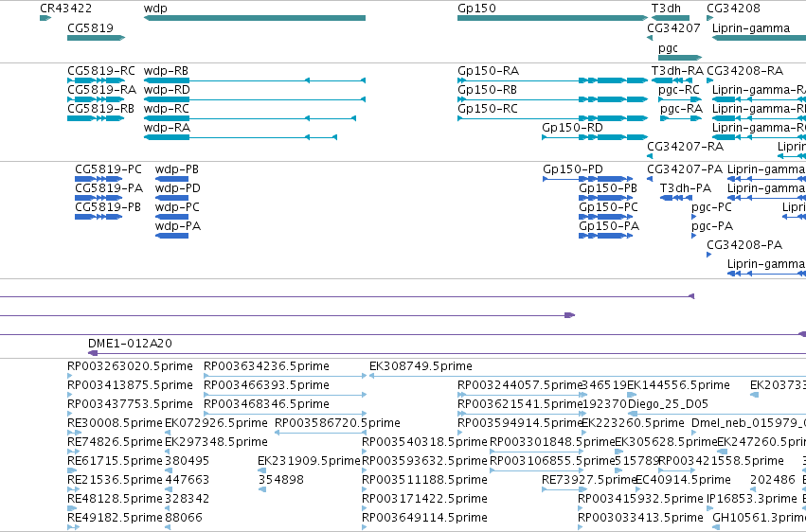This screenshot has width=806, height=532.
Task: Click the DME1-012A20 clone label
Action: click(130, 343)
